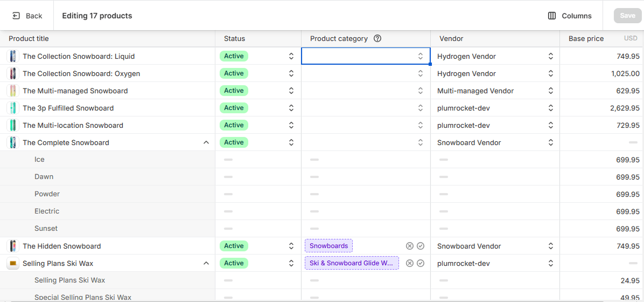Open status dropdown for Selling Plans Ski Wax
This screenshot has height=302, width=644.
[291, 263]
